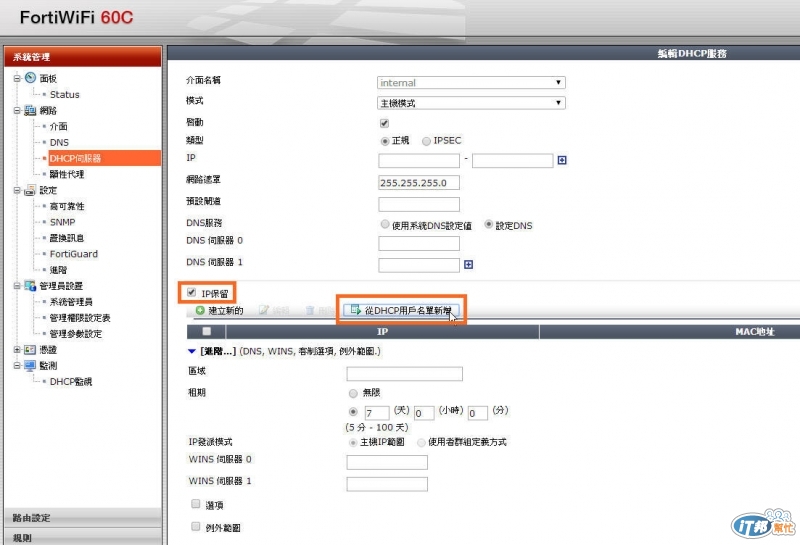This screenshot has height=545, width=800.
Task: Select the 無限 lease radio button
Action: [x=353, y=393]
